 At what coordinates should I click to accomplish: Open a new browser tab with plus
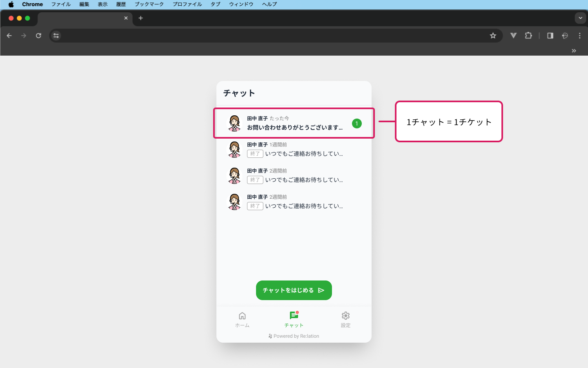pos(140,18)
